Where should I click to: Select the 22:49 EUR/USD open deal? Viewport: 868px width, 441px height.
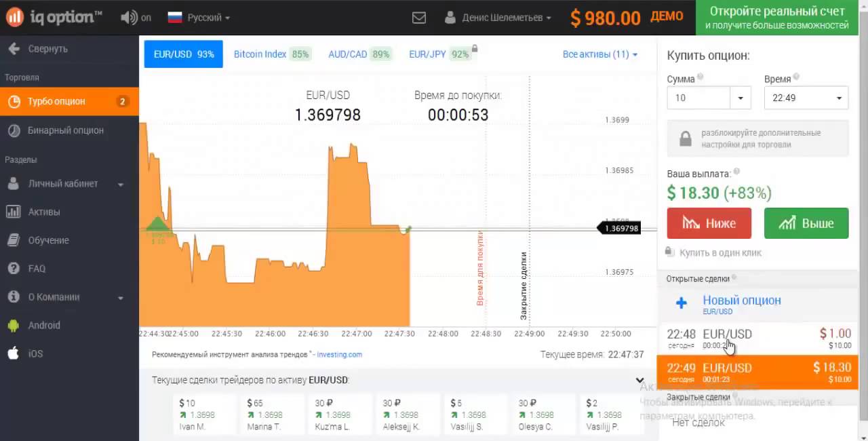point(758,372)
